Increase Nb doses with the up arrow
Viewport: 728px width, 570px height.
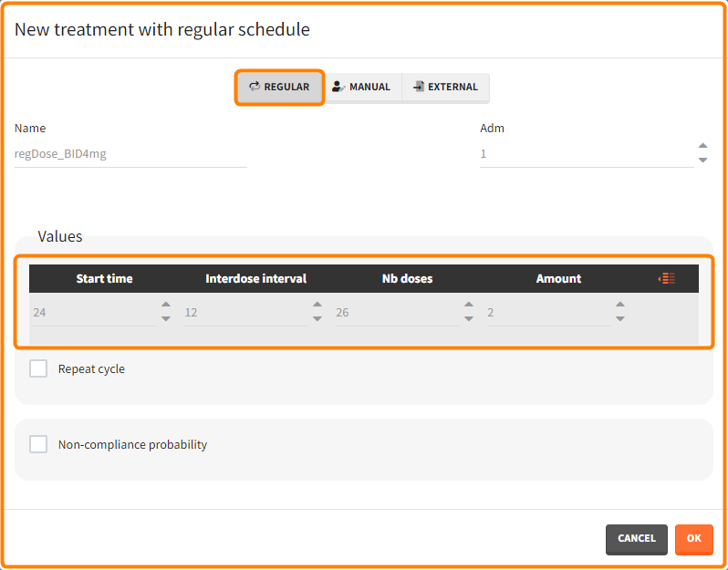tap(468, 306)
